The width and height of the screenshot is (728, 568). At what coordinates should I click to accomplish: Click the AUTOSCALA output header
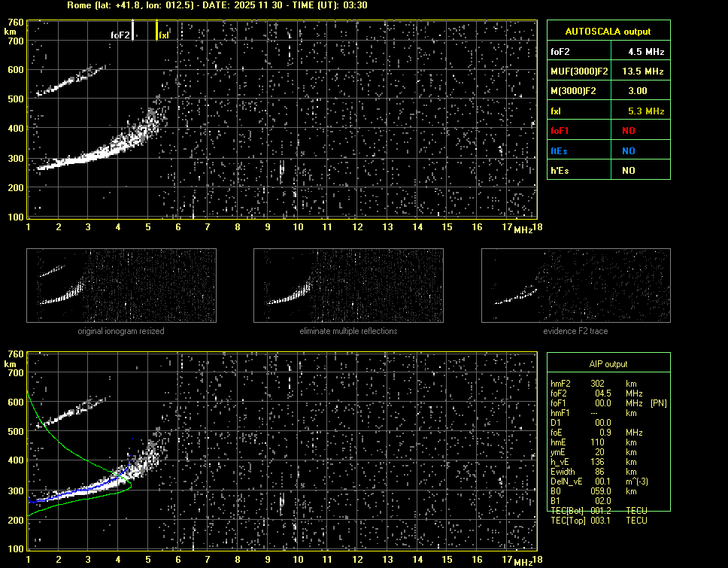click(x=608, y=32)
